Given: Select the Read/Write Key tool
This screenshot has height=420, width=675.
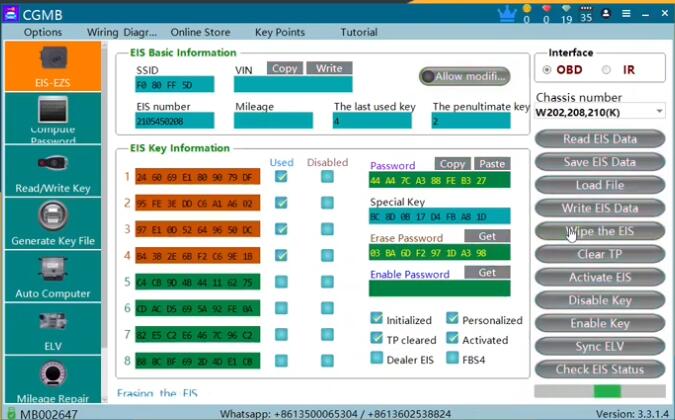Looking at the screenshot, I should click(50, 170).
